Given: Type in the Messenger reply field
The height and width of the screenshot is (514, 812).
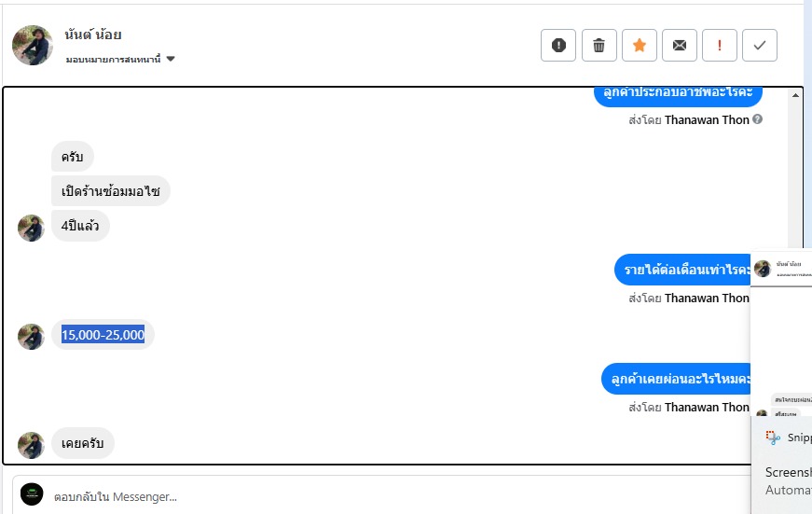Looking at the screenshot, I should [x=373, y=496].
